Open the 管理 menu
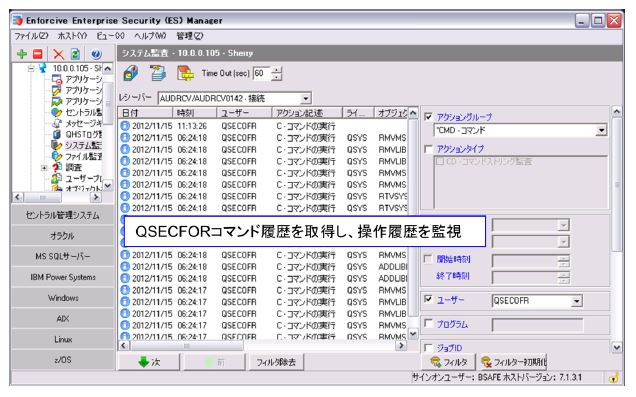 coord(189,36)
